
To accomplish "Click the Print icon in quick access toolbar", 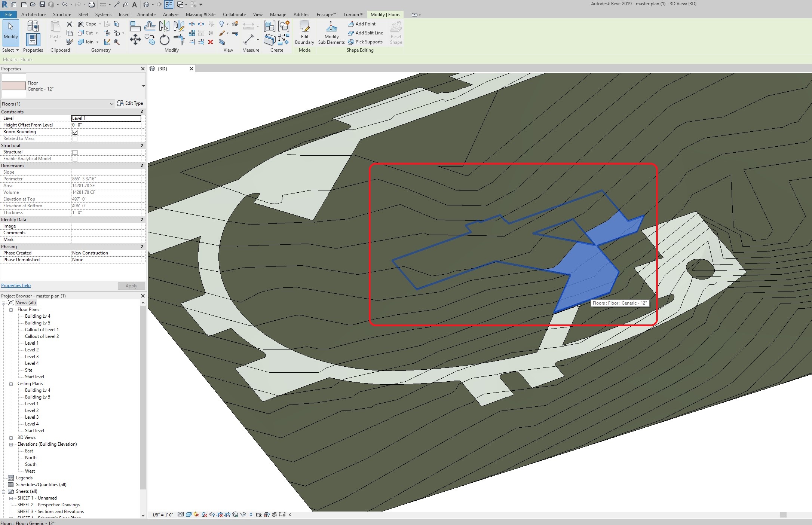I will [91, 4].
